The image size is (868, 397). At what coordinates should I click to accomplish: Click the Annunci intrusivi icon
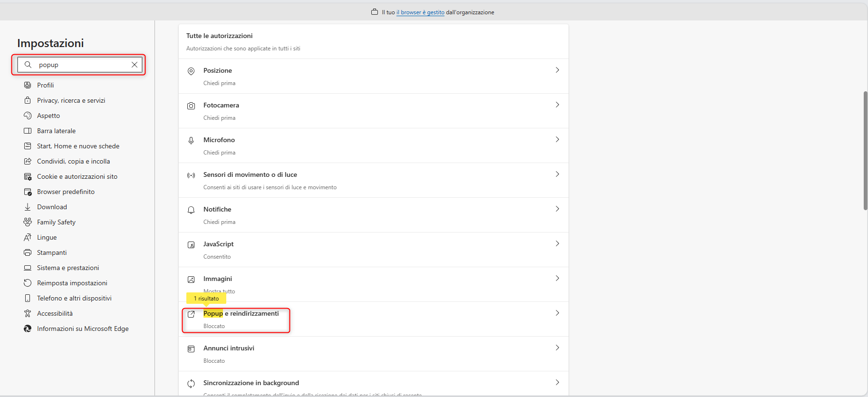pos(191,349)
